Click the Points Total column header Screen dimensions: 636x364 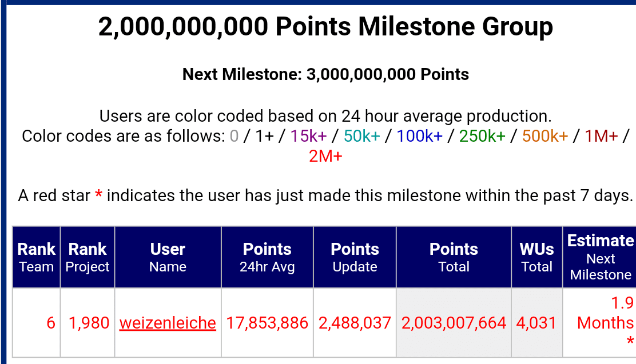(x=454, y=257)
